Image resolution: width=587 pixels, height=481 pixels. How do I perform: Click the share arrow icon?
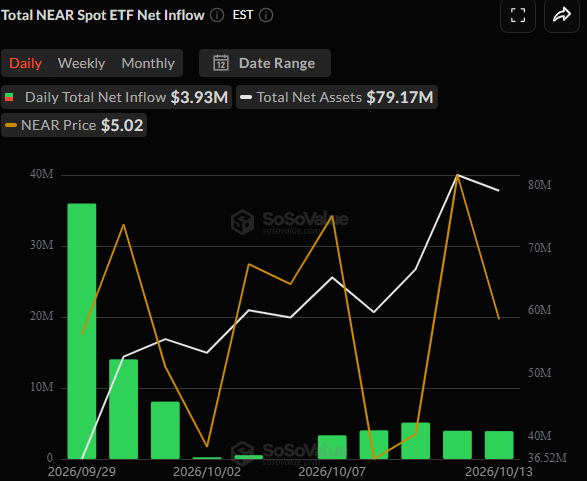click(562, 15)
